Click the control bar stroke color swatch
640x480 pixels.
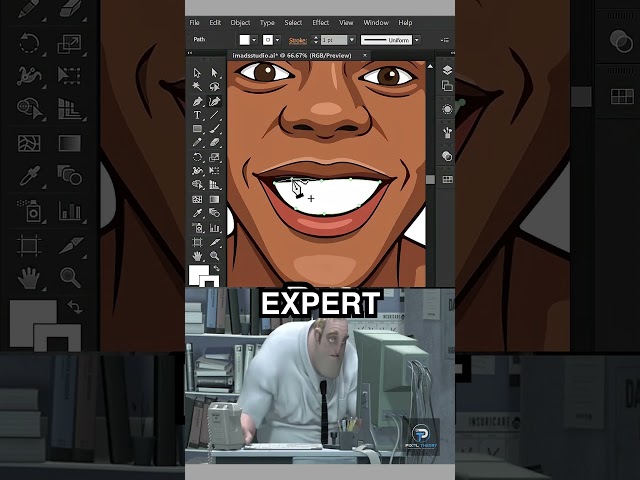pos(268,40)
